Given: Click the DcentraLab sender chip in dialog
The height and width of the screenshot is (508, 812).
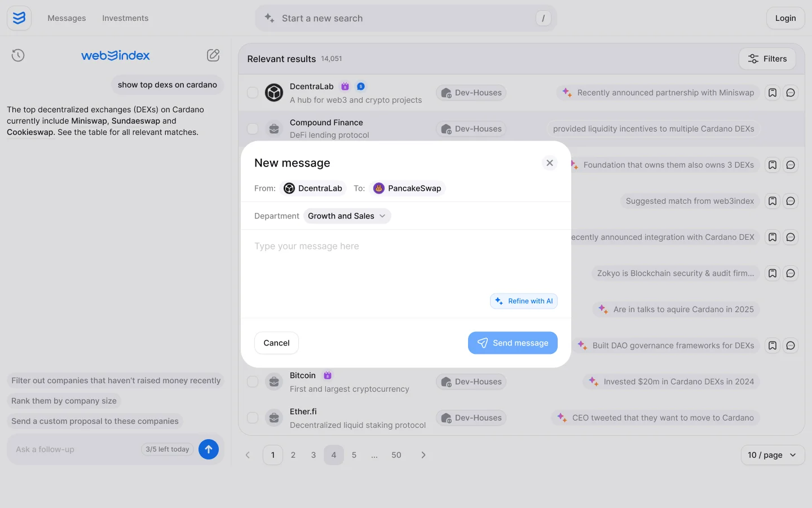Looking at the screenshot, I should click(x=313, y=188).
